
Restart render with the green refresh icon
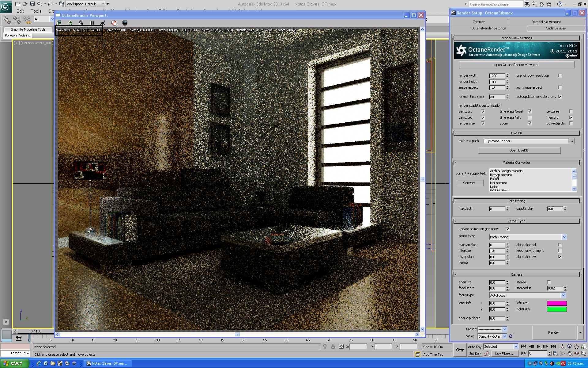pyautogui.click(x=70, y=23)
